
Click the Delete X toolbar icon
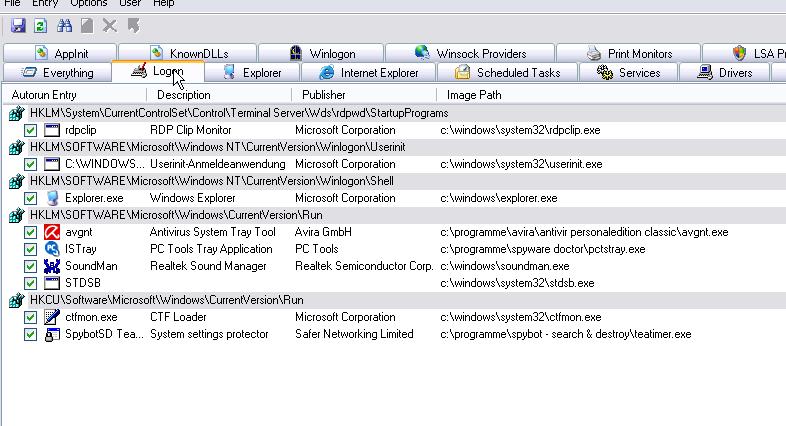(109, 26)
